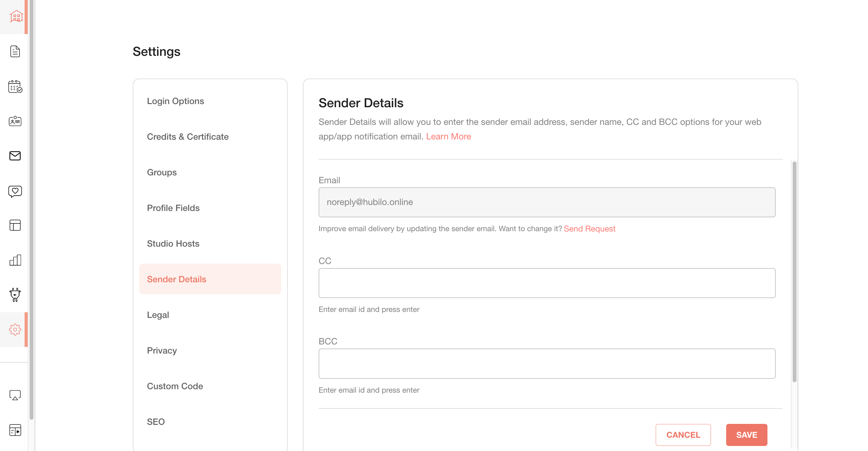Click the CANCEL button

683,435
